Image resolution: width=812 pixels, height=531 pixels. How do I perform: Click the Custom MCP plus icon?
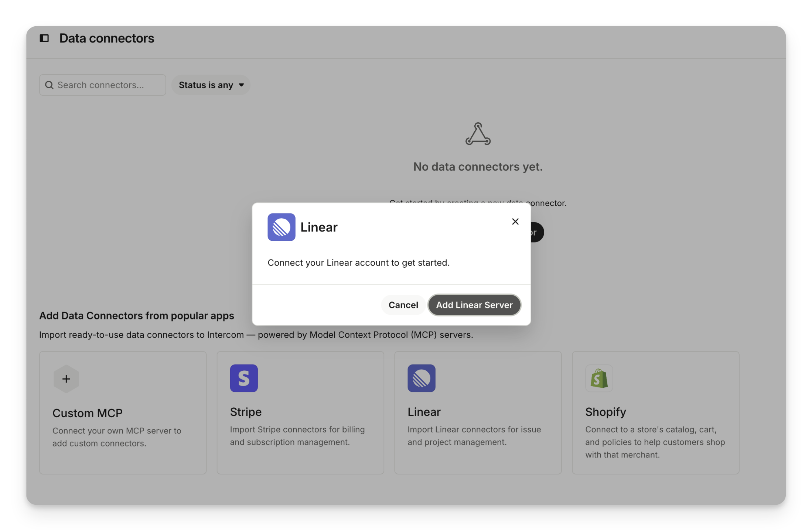(x=66, y=379)
